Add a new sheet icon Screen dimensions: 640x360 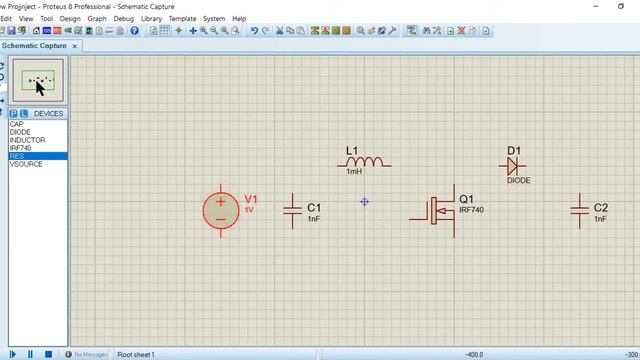tap(451, 31)
